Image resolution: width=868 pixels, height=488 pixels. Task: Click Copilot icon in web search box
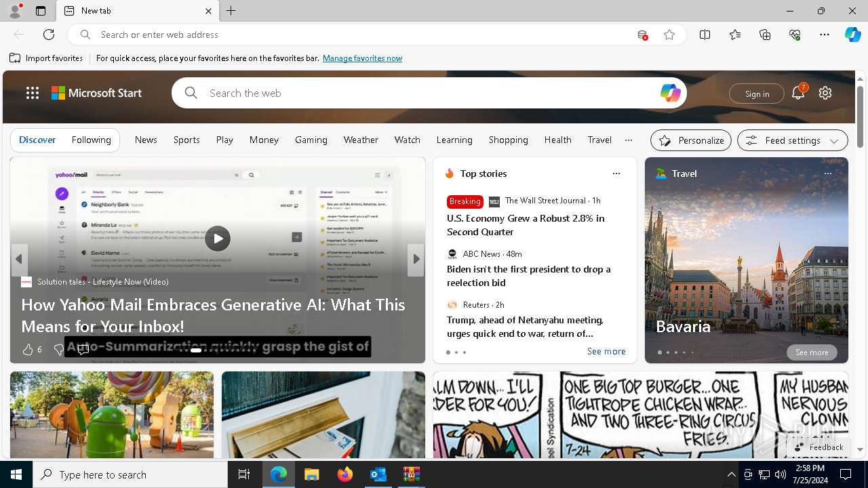670,93
